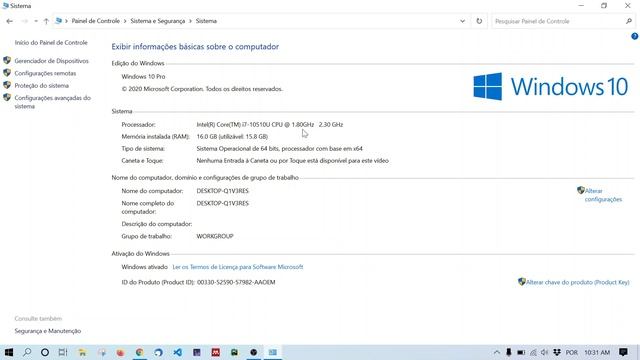Click the processor value Intel Core i7-10510U
The image size is (640, 360).
[x=270, y=124]
